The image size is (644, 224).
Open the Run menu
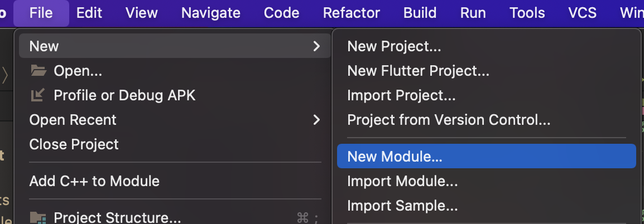tap(473, 13)
